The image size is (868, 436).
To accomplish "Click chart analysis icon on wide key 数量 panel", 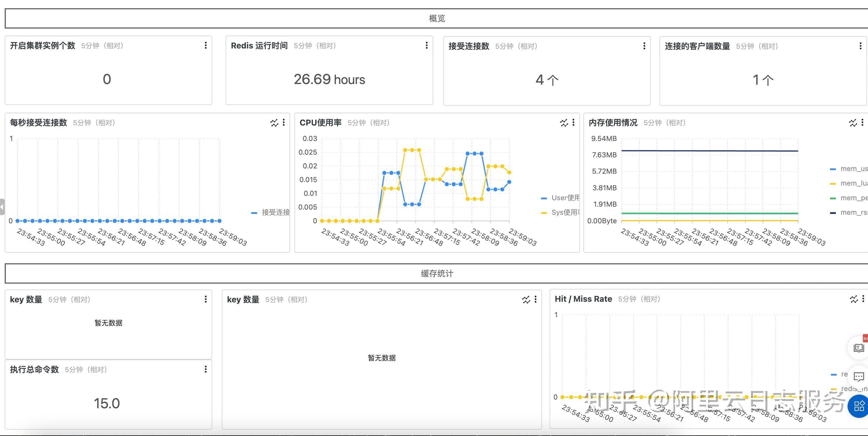I will coord(526,299).
